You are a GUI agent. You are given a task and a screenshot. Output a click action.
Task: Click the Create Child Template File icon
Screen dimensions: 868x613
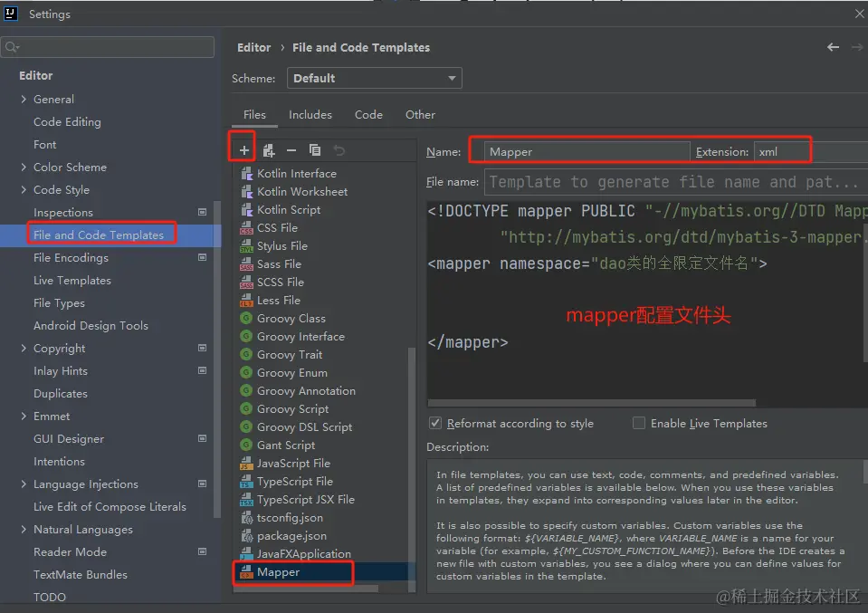[269, 150]
